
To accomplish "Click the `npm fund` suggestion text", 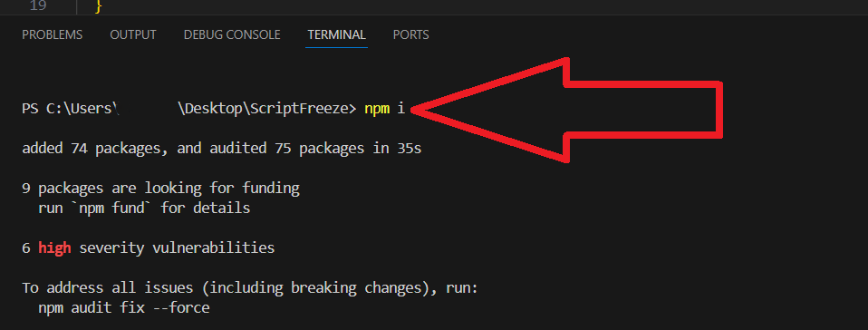I will pos(108,209).
